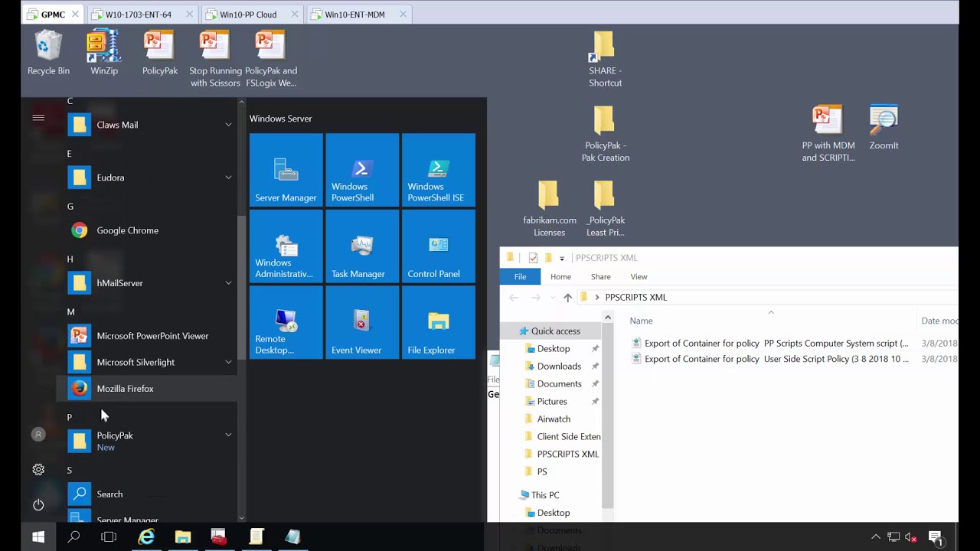Open the Server Manager tile

(x=286, y=170)
